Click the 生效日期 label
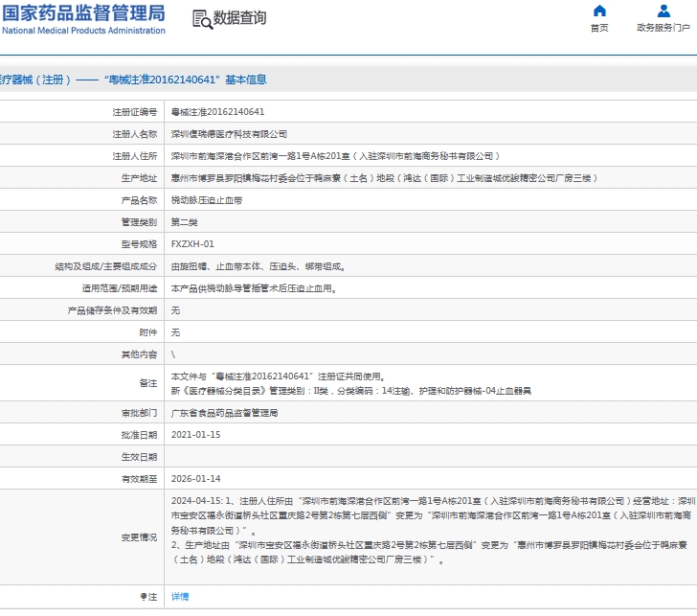 point(139,457)
